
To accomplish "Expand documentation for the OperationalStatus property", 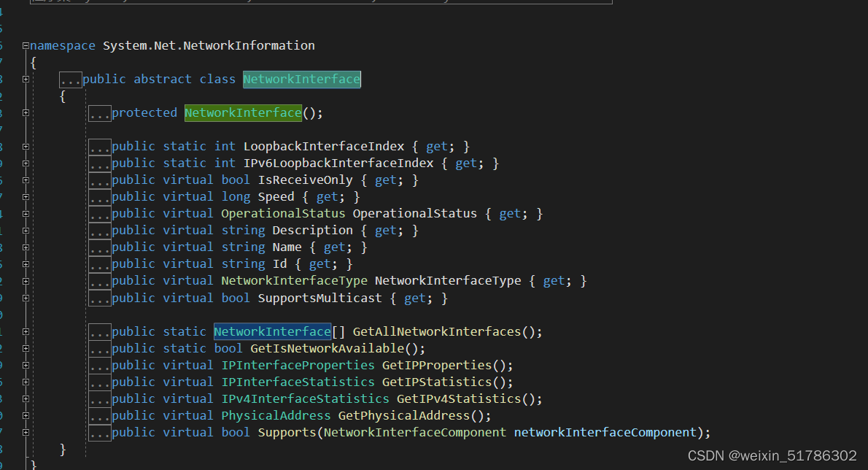I will click(100, 213).
